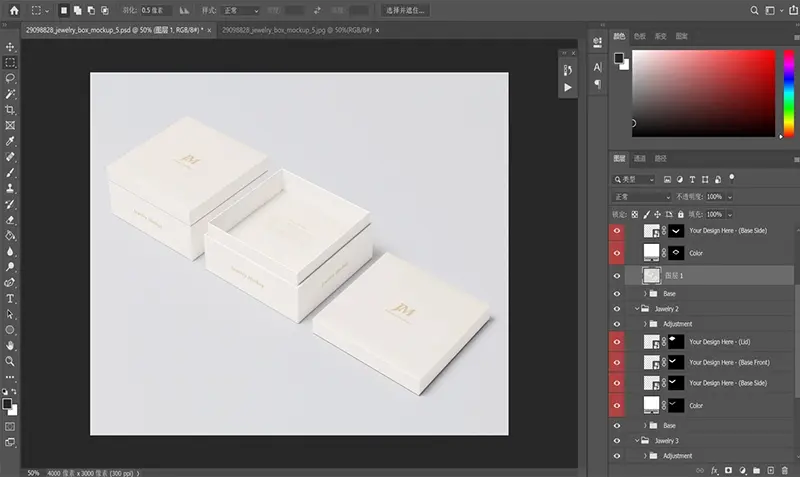Select the Blur tool
800x477 pixels.
[x=10, y=252]
